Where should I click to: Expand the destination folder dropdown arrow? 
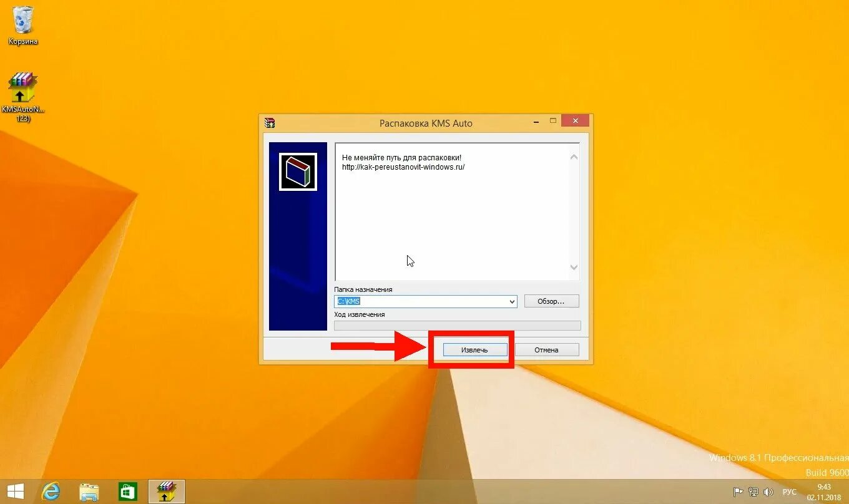pyautogui.click(x=512, y=302)
